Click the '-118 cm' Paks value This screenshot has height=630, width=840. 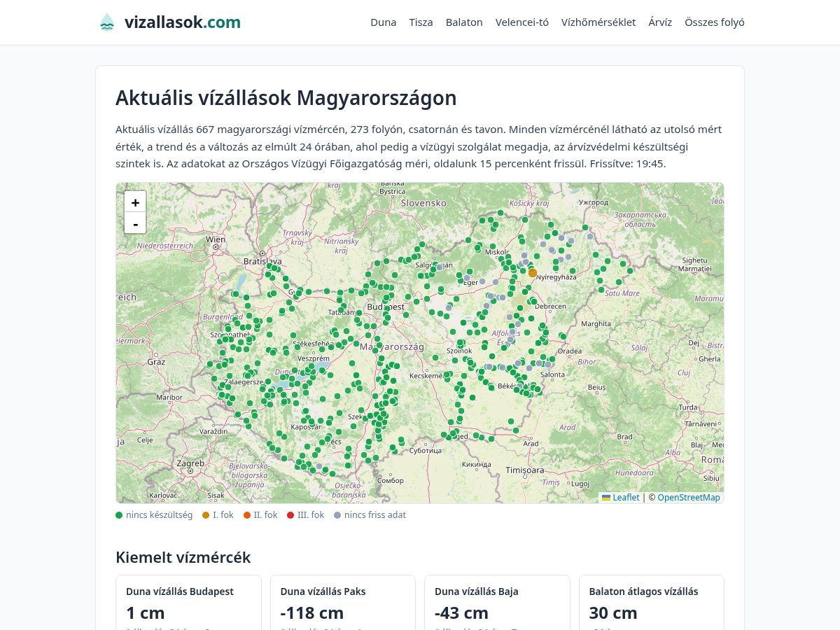(x=312, y=613)
